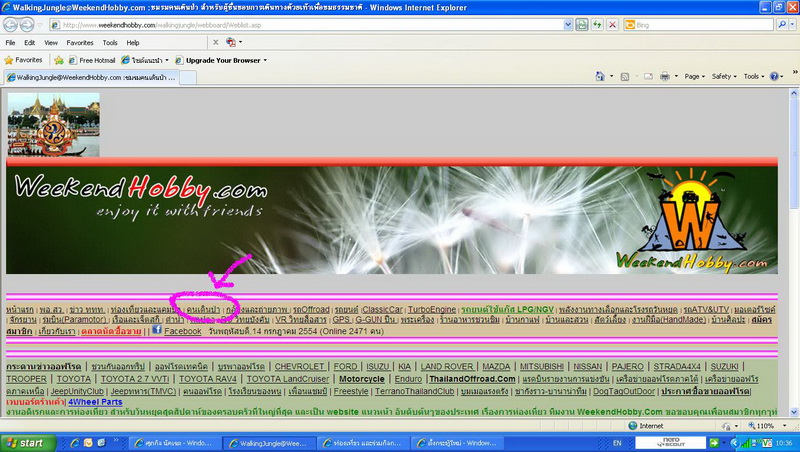The height and width of the screenshot is (452, 800).
Task: Open the File menu
Action: coord(10,43)
